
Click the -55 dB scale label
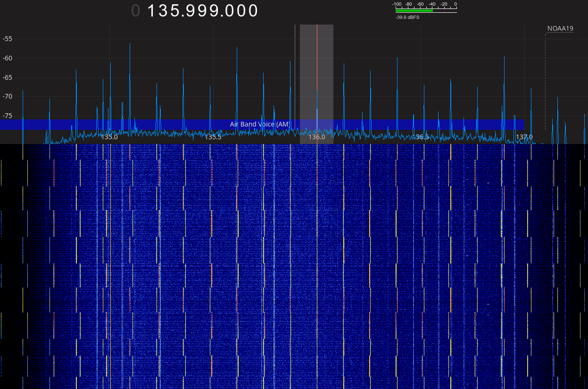coord(8,39)
